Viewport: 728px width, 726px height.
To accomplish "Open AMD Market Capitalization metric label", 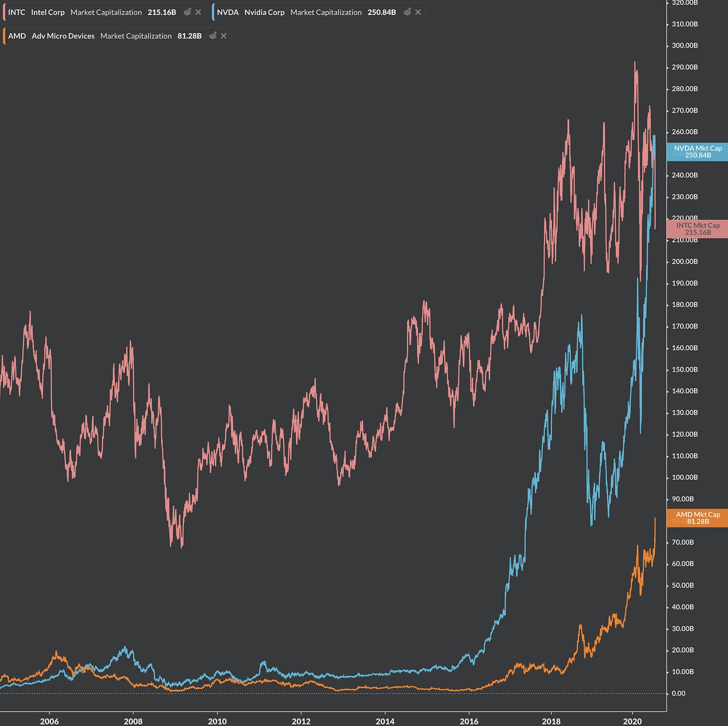I will pyautogui.click(x=136, y=36).
